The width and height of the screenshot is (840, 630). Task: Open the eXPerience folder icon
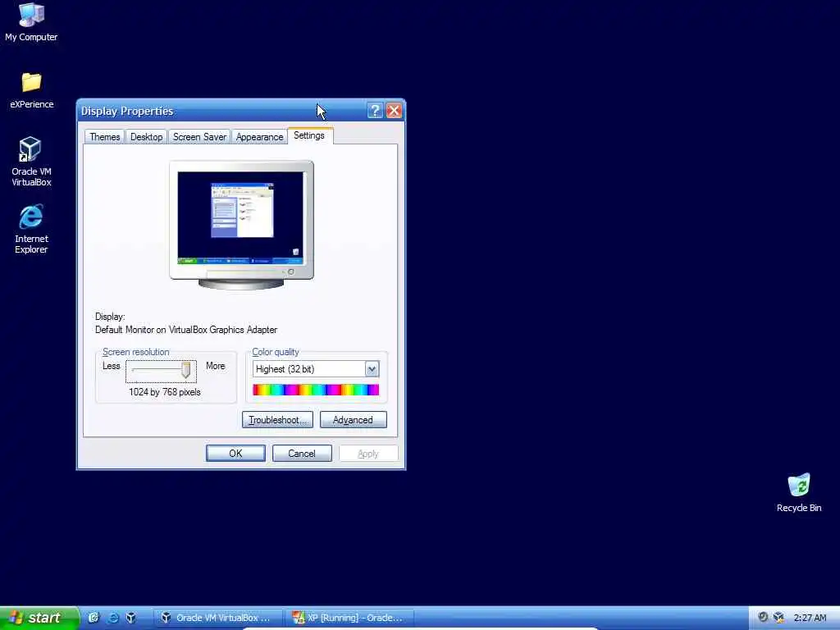(x=32, y=90)
